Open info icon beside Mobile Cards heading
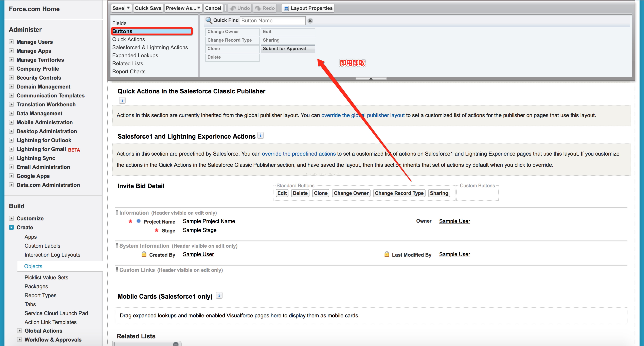Image resolution: width=644 pixels, height=346 pixels. [219, 295]
